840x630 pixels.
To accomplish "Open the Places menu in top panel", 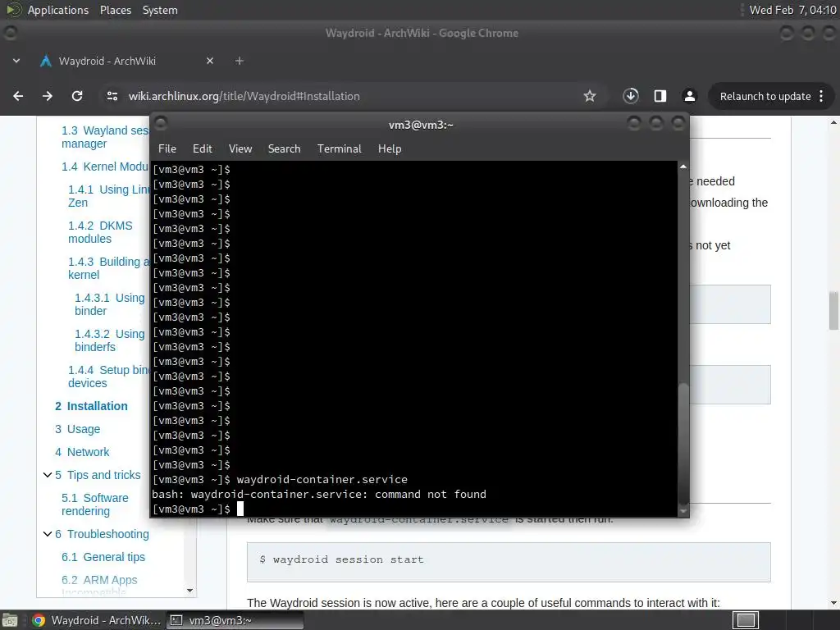I will [x=116, y=10].
